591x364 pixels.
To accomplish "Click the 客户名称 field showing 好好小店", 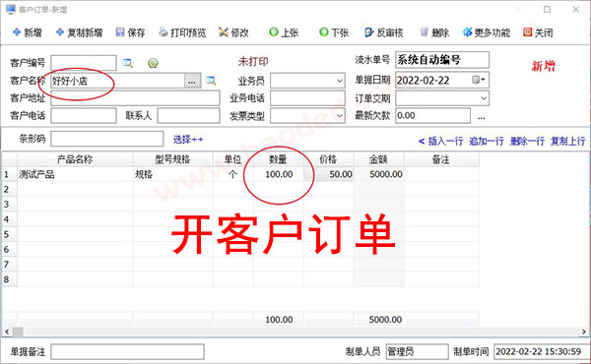I will point(117,81).
